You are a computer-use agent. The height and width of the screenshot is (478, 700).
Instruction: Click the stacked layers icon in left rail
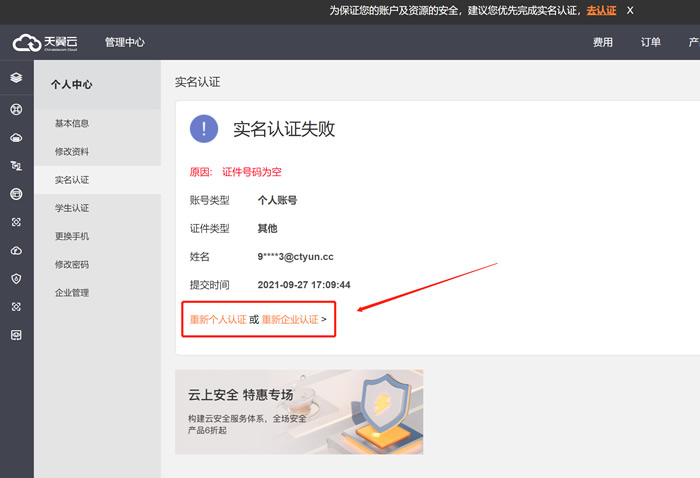tap(16, 77)
